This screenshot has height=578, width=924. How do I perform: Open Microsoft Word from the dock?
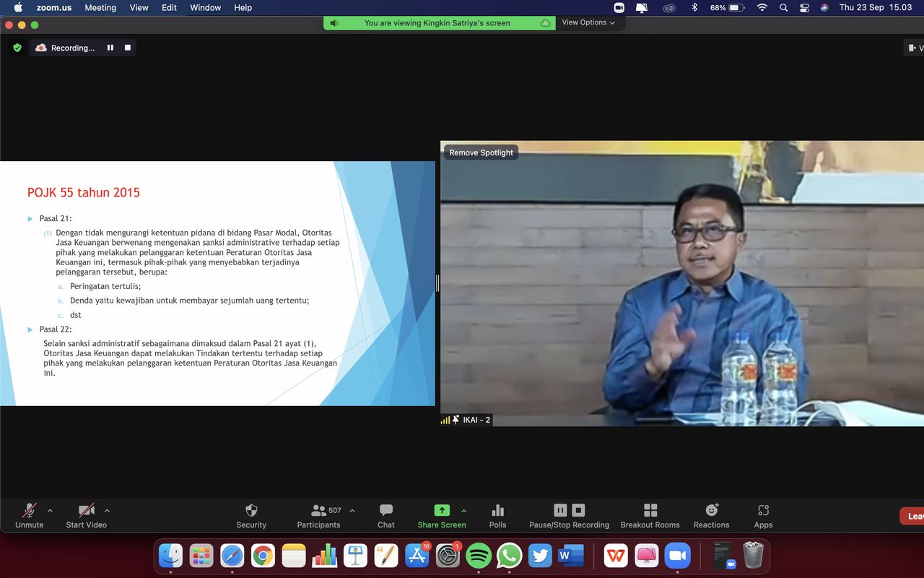pyautogui.click(x=571, y=556)
